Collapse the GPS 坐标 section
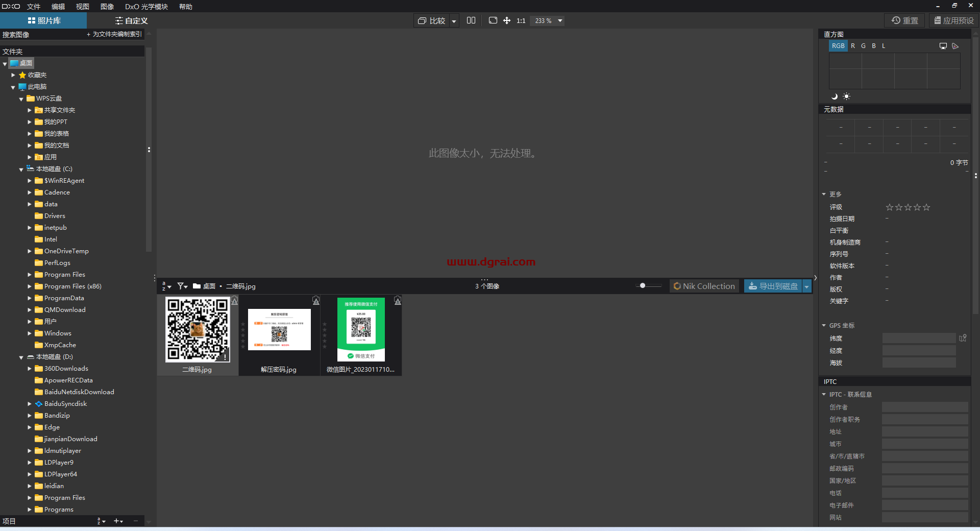This screenshot has height=531, width=980. pos(824,326)
